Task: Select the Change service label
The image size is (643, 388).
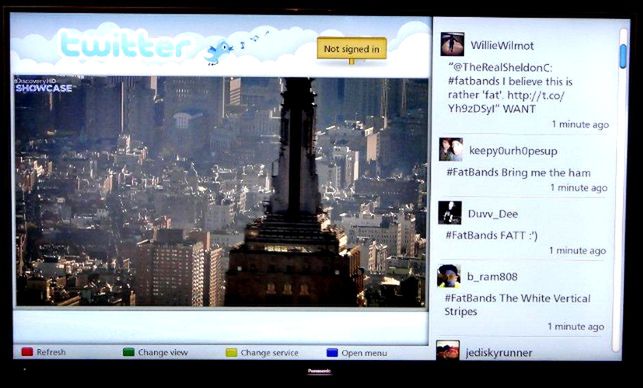Action: coord(269,353)
